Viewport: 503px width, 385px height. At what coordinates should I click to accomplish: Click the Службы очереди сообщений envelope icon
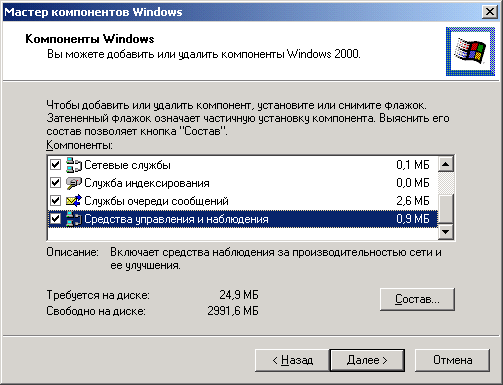pos(74,201)
